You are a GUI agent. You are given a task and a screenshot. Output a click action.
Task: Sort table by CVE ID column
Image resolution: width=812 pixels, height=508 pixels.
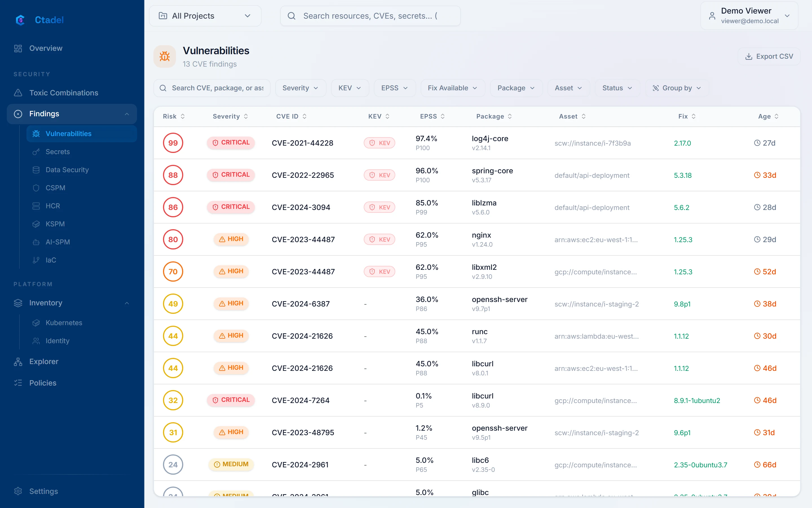(291, 116)
